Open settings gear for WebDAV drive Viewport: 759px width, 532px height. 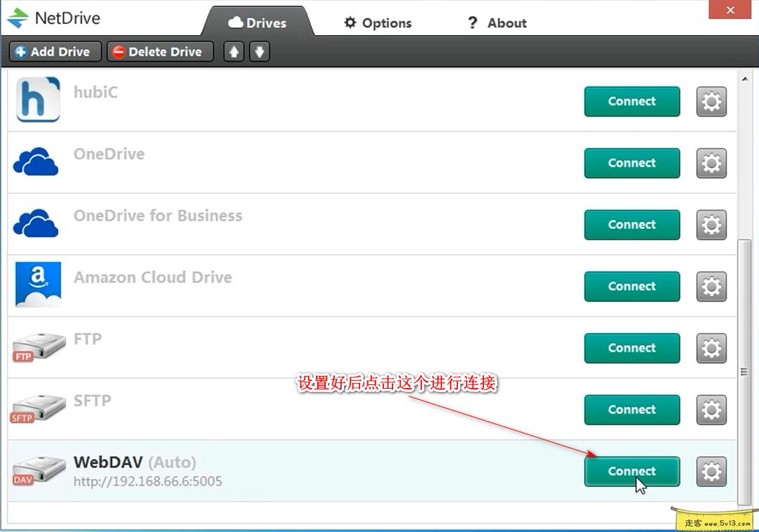[711, 472]
